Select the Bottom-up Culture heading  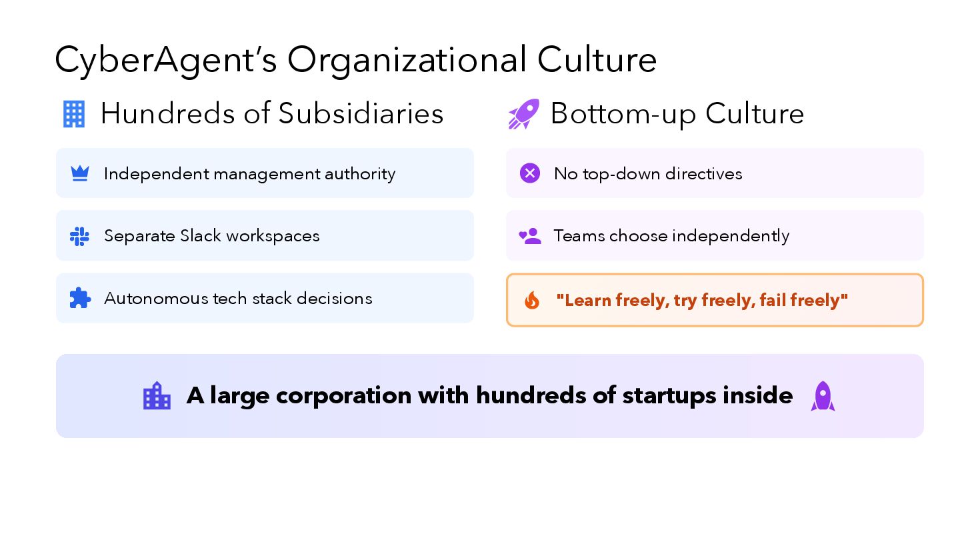tap(677, 114)
